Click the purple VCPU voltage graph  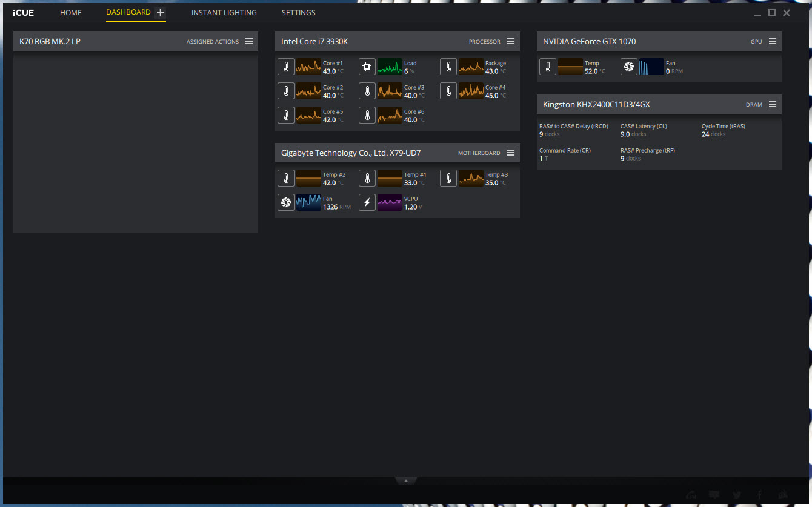[x=390, y=202]
